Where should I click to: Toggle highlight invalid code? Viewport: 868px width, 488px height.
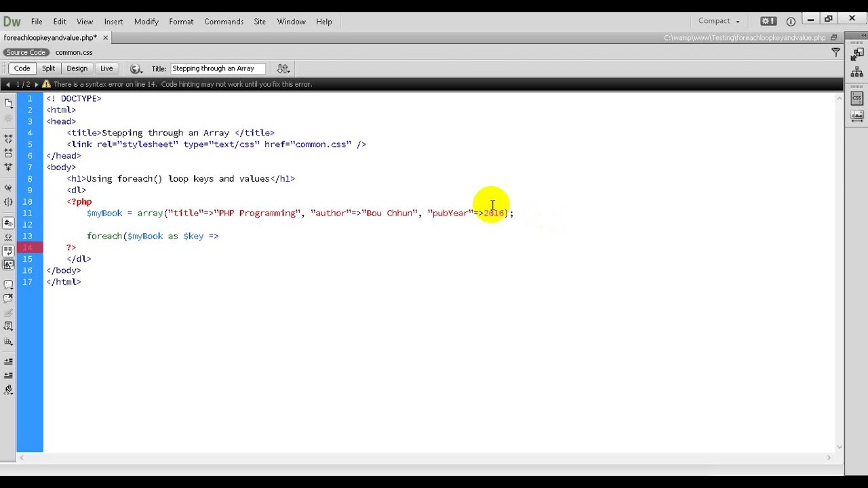point(8,237)
